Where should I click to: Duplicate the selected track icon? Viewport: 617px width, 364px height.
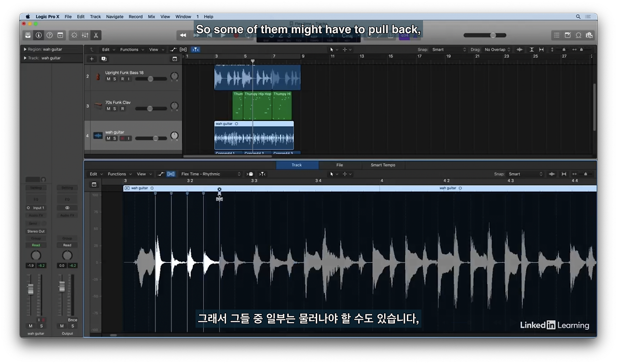(104, 59)
